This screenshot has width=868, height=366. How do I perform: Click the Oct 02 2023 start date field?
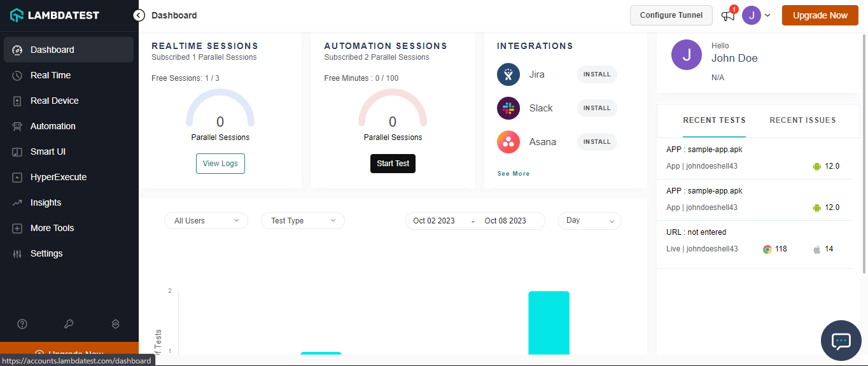(x=434, y=221)
